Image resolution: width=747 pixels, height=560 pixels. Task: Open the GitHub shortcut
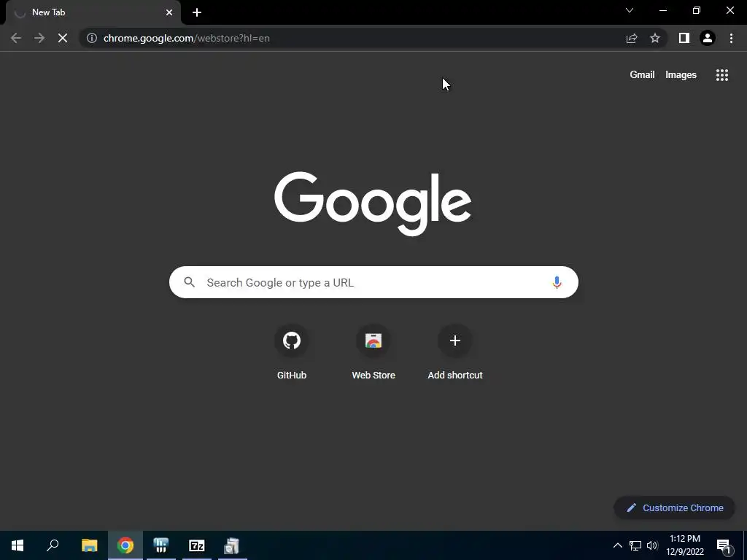click(292, 351)
